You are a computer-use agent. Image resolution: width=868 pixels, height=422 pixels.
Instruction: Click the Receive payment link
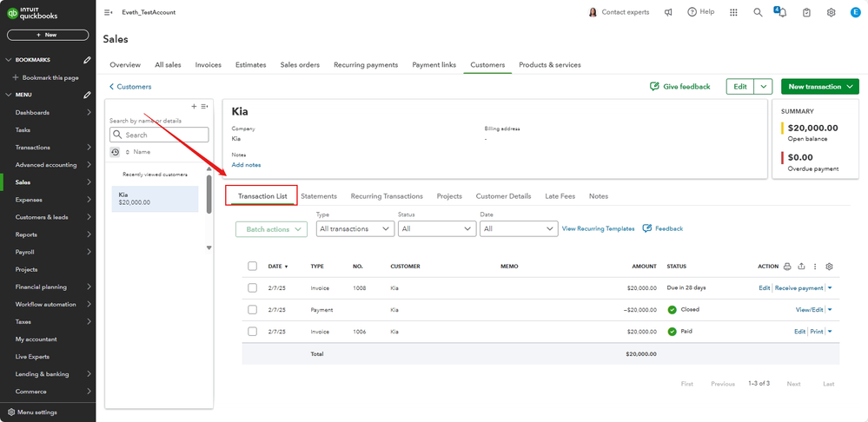point(798,287)
